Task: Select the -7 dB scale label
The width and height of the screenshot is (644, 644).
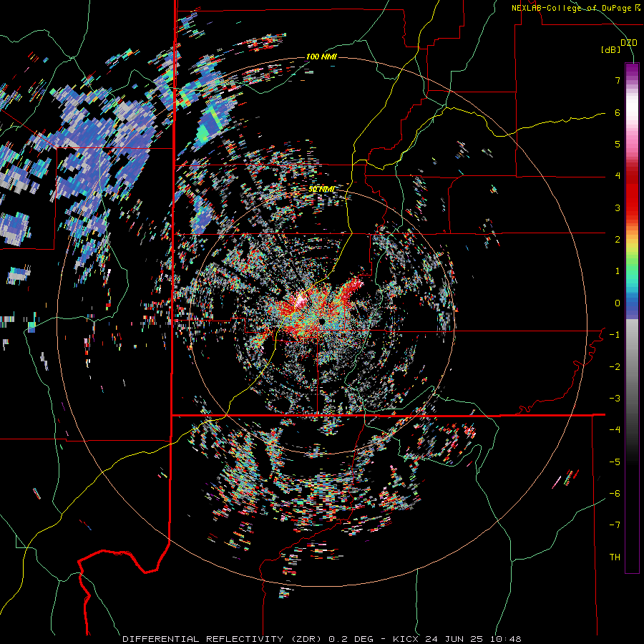Action: click(615, 525)
